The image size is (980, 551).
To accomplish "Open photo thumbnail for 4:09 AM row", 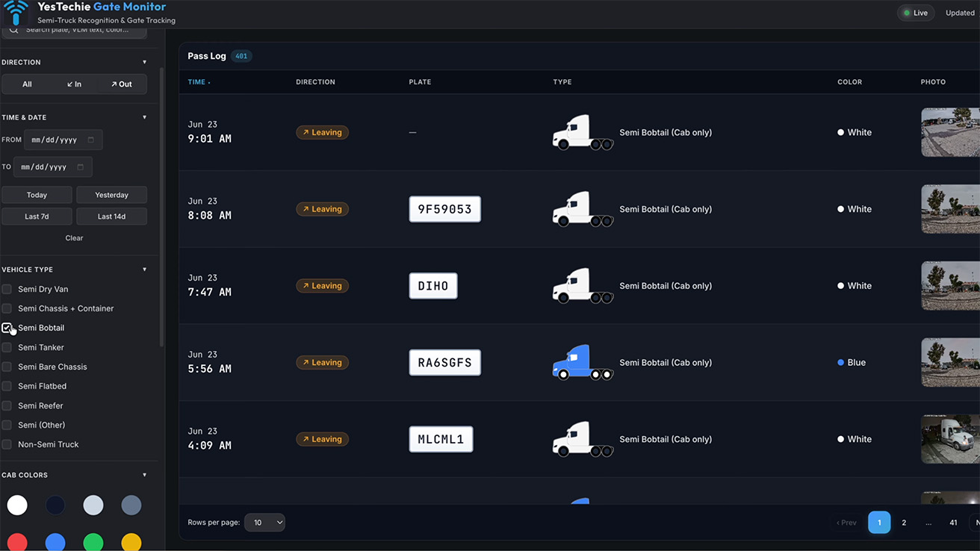I will tap(950, 439).
